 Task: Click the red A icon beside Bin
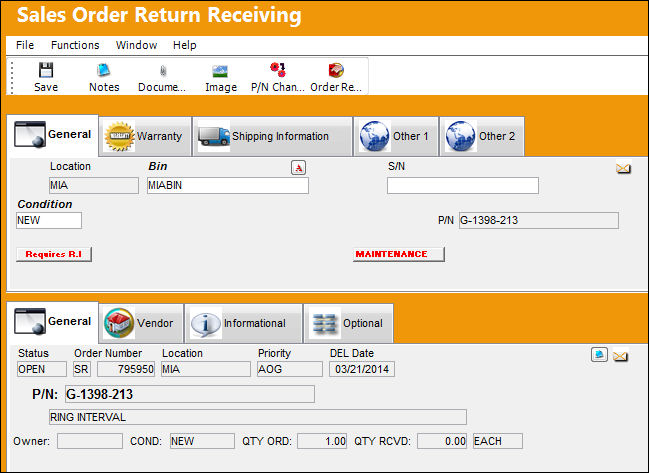click(298, 168)
